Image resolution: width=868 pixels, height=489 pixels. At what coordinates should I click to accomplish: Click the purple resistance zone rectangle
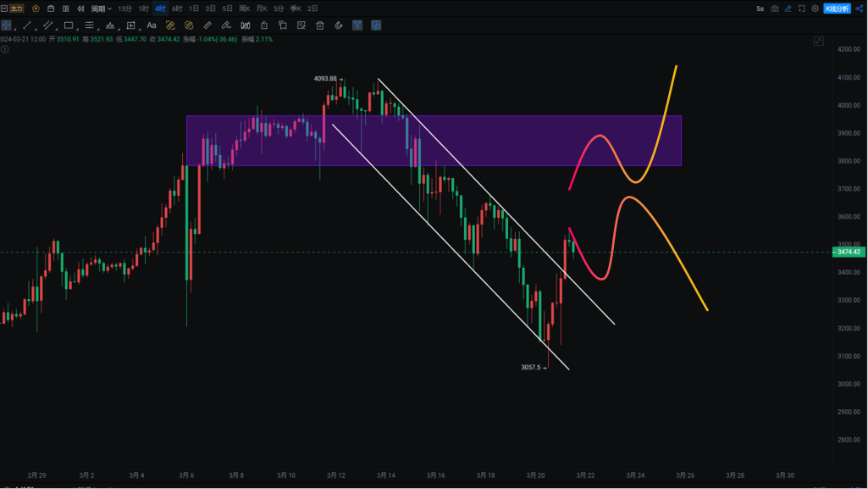[x=508, y=141]
